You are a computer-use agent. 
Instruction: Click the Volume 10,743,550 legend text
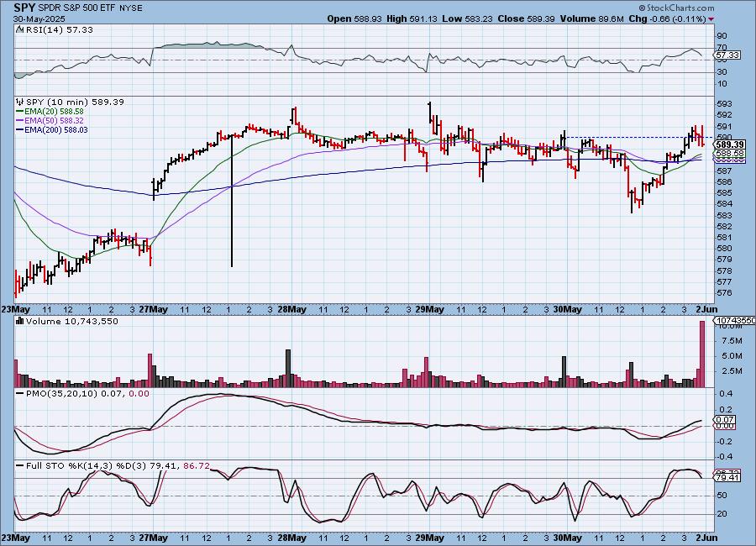(72, 321)
